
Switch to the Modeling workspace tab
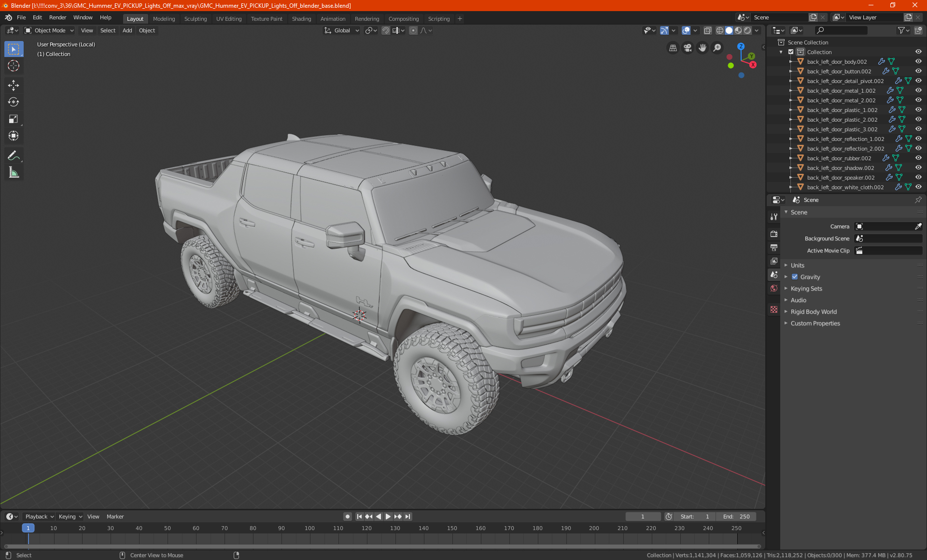(x=164, y=19)
